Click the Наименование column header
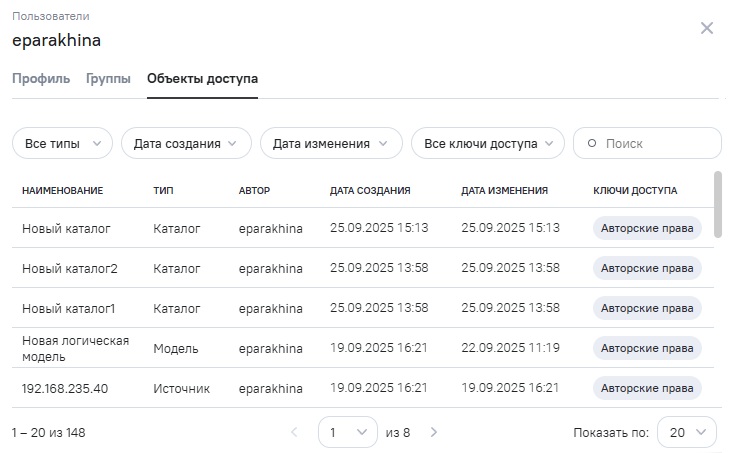 (x=62, y=190)
